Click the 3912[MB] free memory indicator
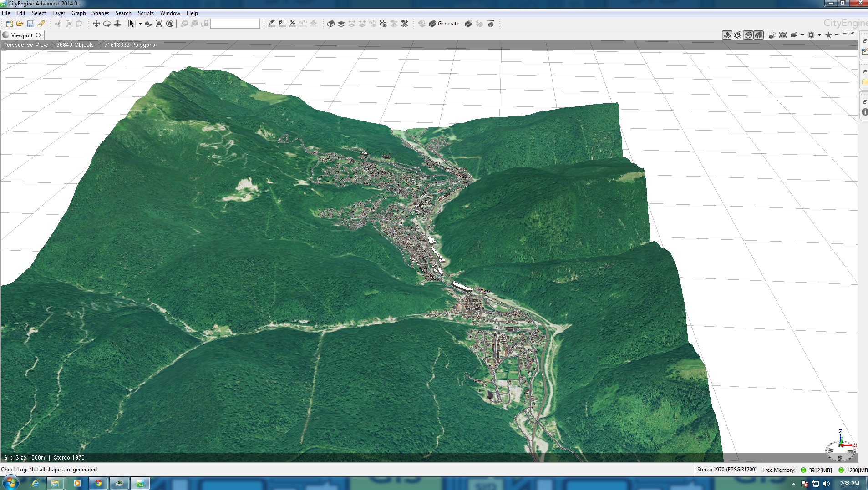Screen dimensions: 868x490 coord(816,470)
